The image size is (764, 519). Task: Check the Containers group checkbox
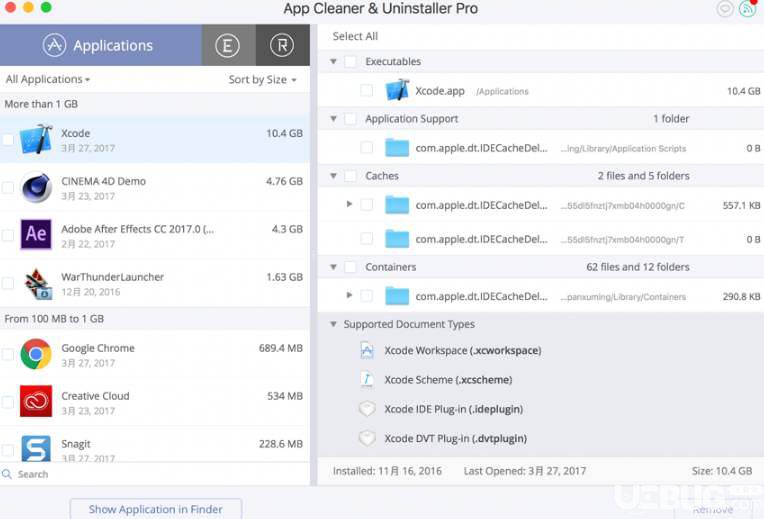pyautogui.click(x=350, y=267)
